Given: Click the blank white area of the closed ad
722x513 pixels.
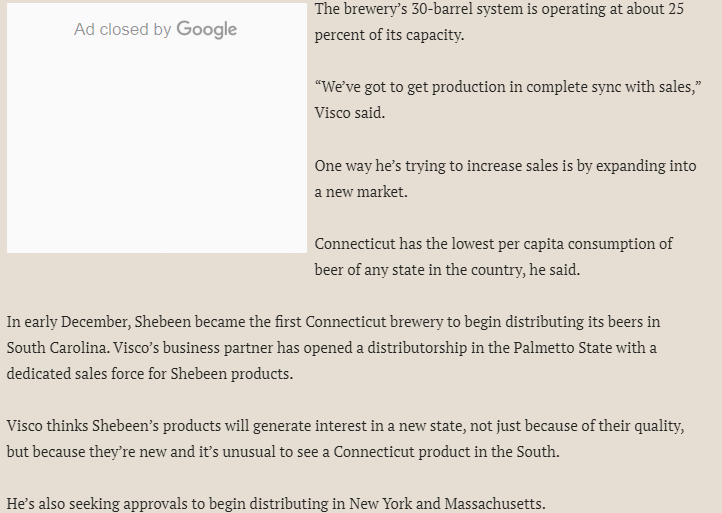Looking at the screenshot, I should (157, 147).
